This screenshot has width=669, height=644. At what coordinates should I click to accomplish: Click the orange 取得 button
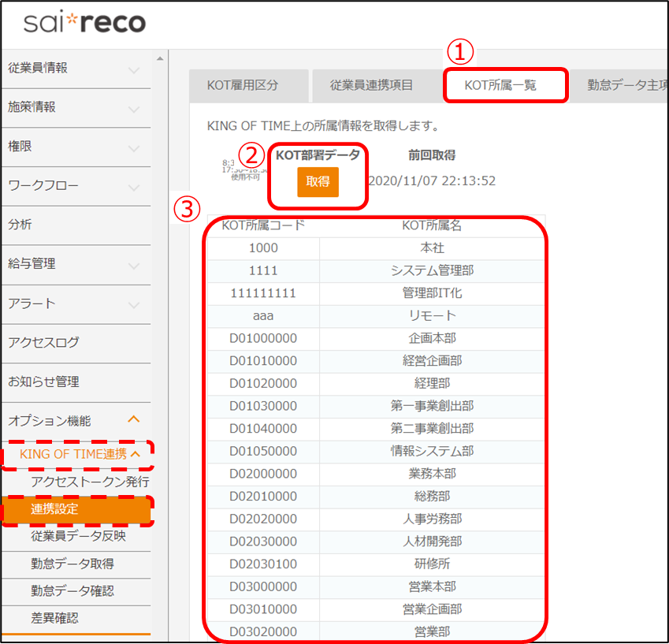point(318,182)
